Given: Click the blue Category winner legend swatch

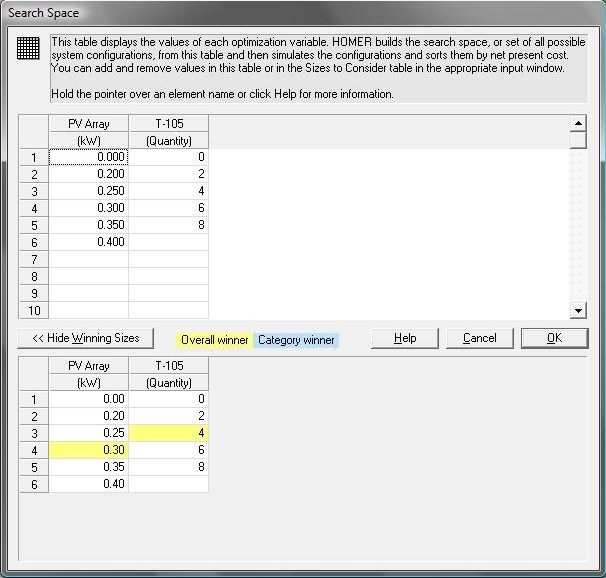Looking at the screenshot, I should (296, 340).
